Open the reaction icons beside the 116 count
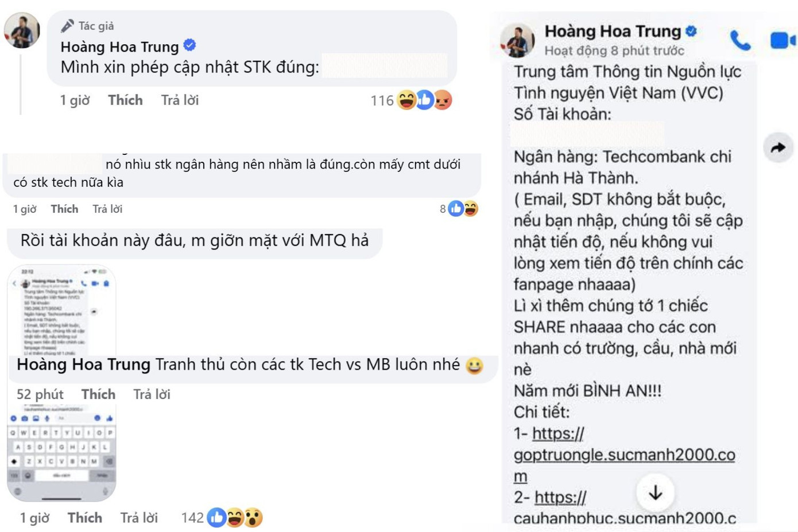The width and height of the screenshot is (798, 532). coord(424,100)
